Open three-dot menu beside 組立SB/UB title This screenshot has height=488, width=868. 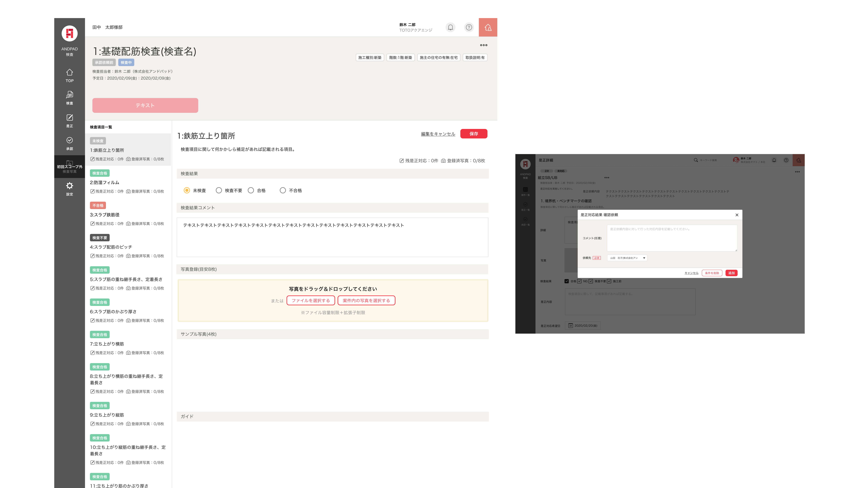point(607,177)
